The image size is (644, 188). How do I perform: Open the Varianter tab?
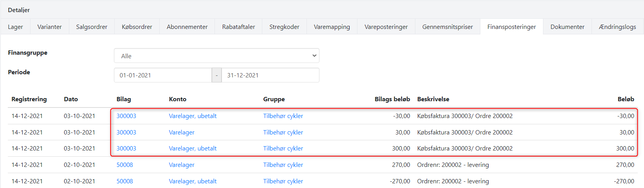click(x=49, y=27)
